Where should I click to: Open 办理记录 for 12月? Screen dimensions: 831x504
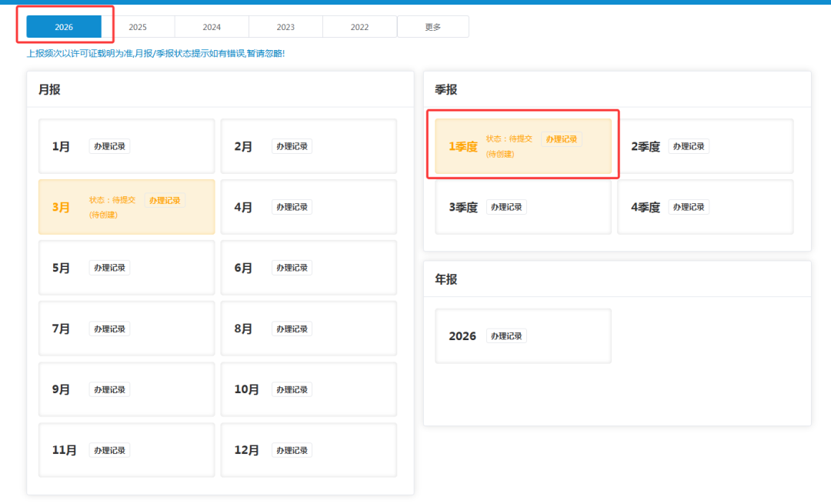292,450
